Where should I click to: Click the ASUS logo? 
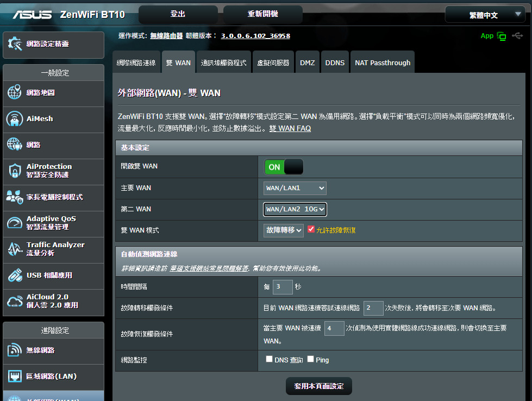tap(32, 15)
